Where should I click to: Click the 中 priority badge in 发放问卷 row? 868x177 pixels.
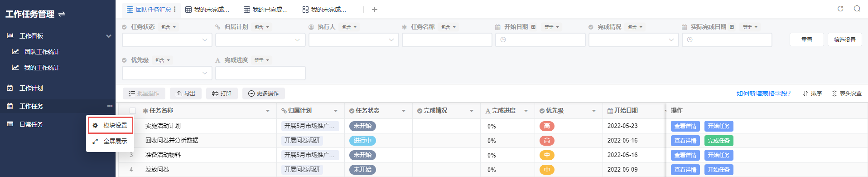pos(547,170)
